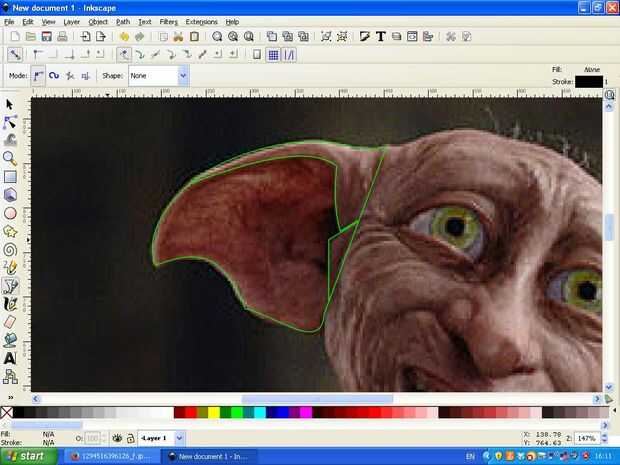Click the Undo icon
This screenshot has height=465, width=620.
pyautogui.click(x=124, y=37)
